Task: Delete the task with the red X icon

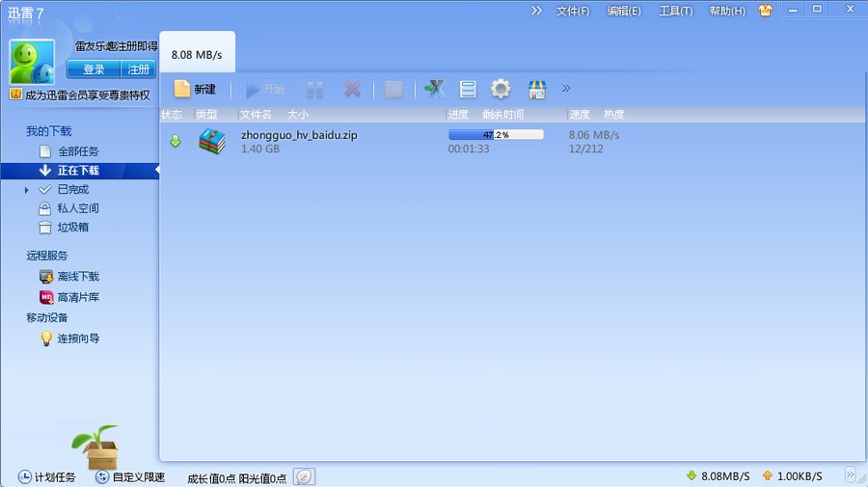Action: (352, 89)
